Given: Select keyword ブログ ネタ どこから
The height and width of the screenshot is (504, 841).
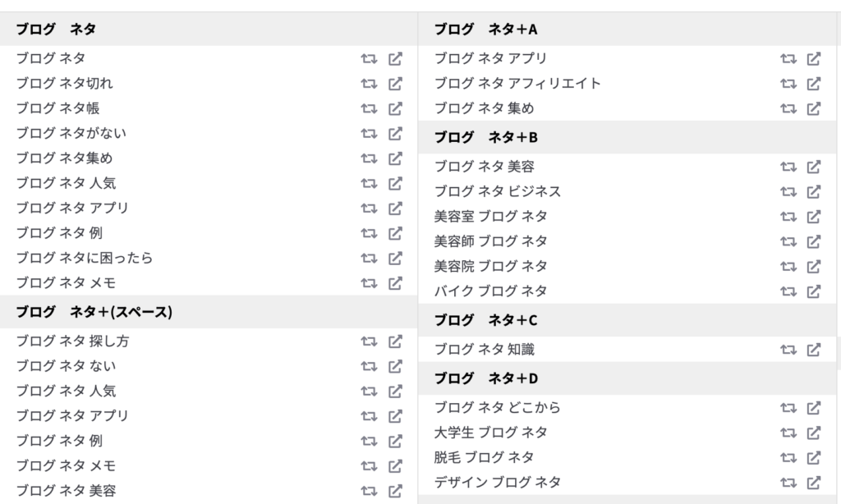Looking at the screenshot, I should pyautogui.click(x=497, y=407).
